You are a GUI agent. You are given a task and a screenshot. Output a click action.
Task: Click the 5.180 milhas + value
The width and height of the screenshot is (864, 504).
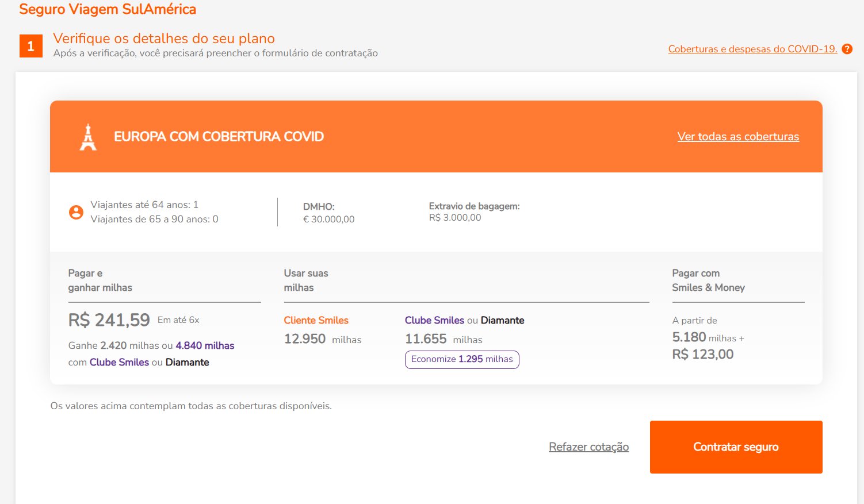708,337
